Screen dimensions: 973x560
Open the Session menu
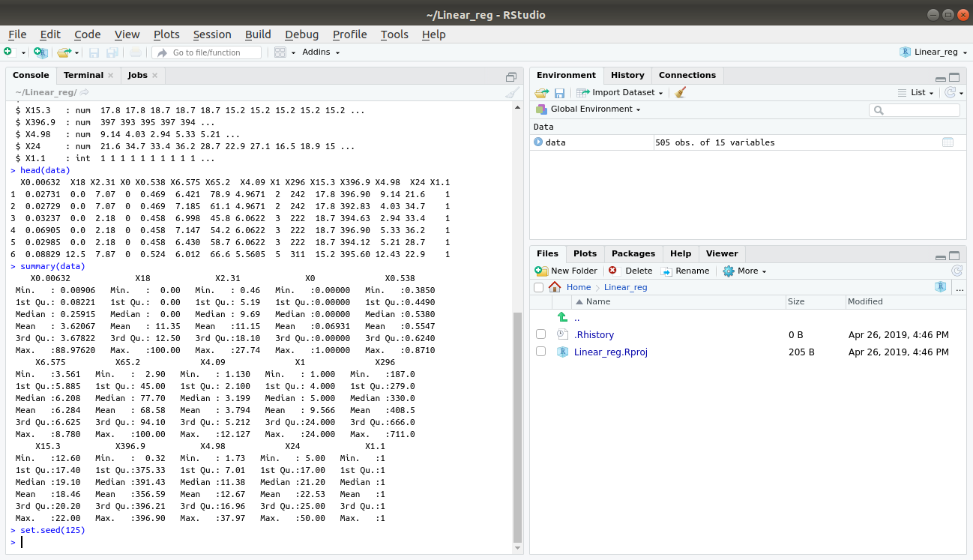click(212, 34)
